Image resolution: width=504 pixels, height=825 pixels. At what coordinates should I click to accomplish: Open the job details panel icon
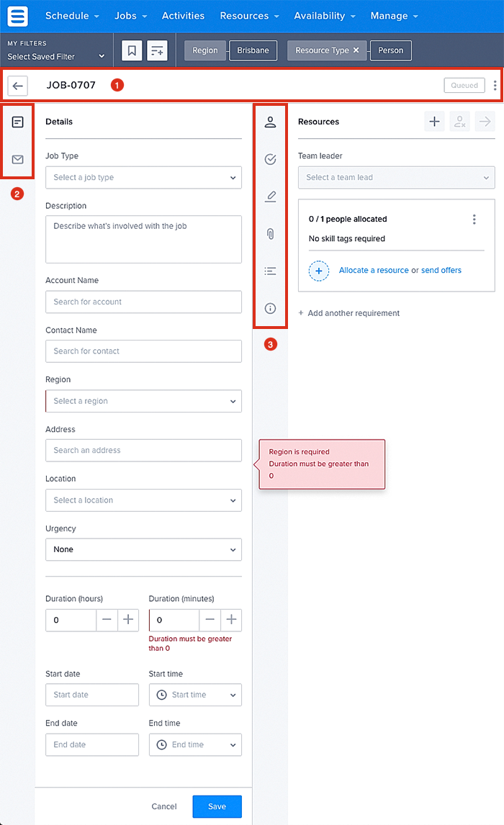click(18, 122)
